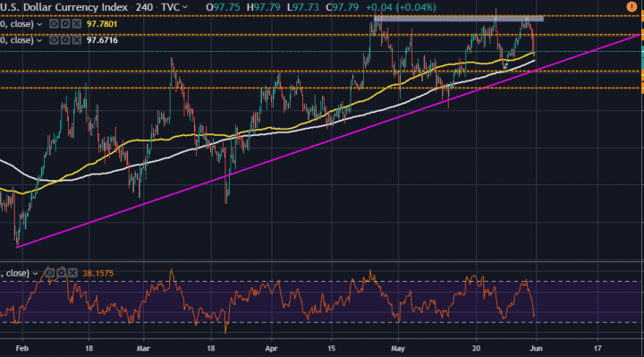Click the open price O97.75
The image size is (644, 357).
tap(223, 7)
